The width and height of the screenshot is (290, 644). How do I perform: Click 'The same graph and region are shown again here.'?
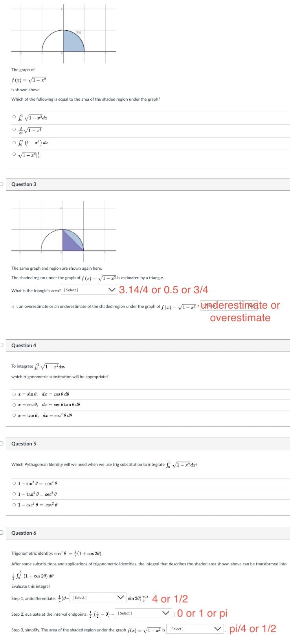coord(57,268)
